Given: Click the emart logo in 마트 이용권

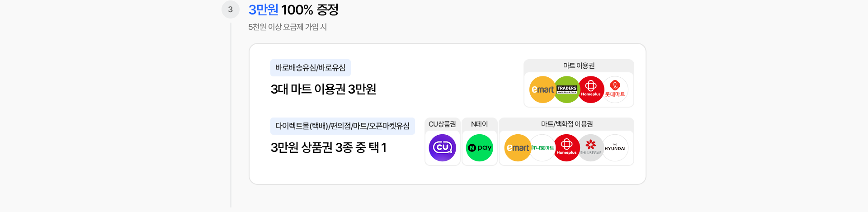Looking at the screenshot, I should 542,90.
